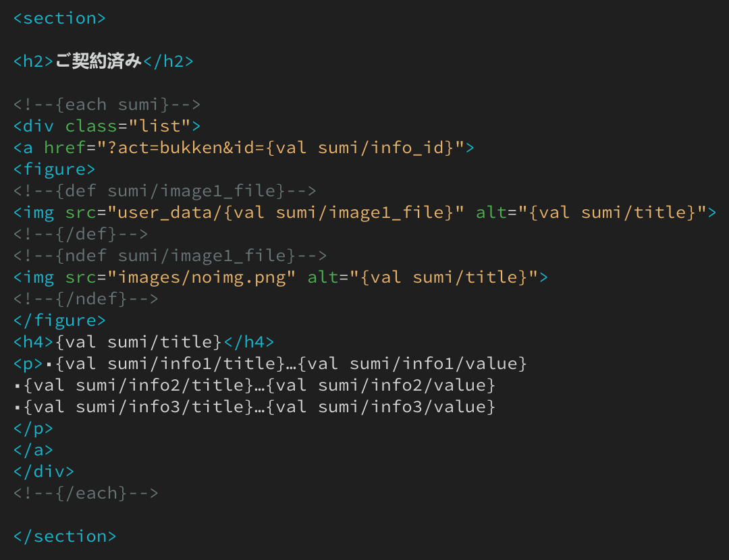The width and height of the screenshot is (729, 560).
Task: Click the h2 heading text ご契約済み
Action: click(x=99, y=61)
